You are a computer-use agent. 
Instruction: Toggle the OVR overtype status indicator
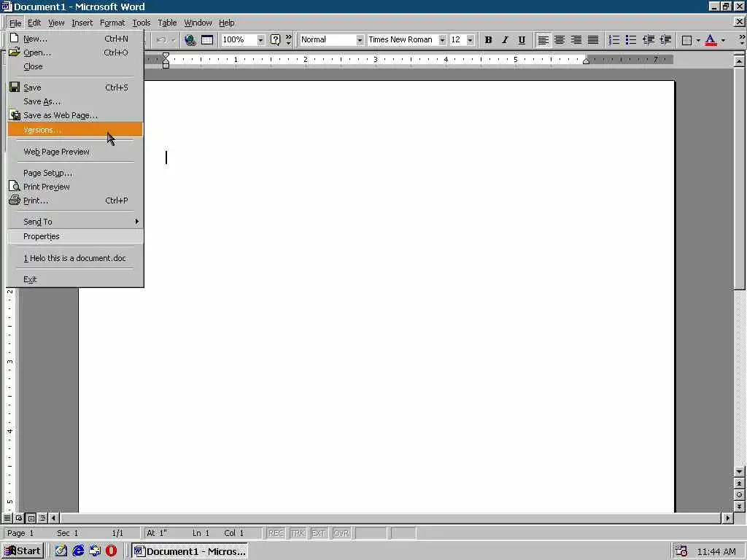[x=341, y=533]
